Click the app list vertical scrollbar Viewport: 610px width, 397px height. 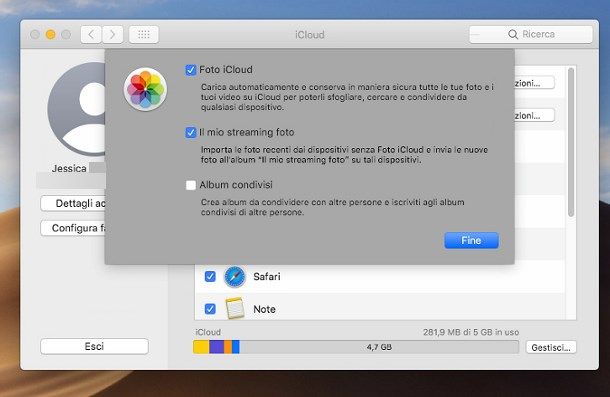[x=571, y=142]
